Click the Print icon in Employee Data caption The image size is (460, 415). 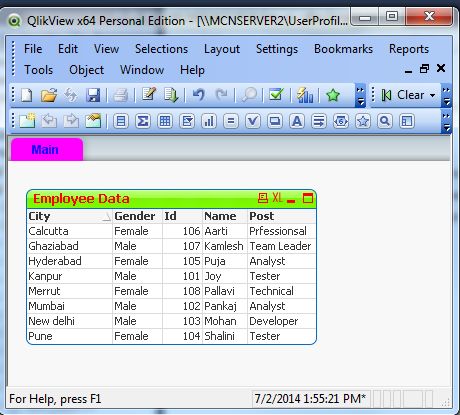pos(263,198)
